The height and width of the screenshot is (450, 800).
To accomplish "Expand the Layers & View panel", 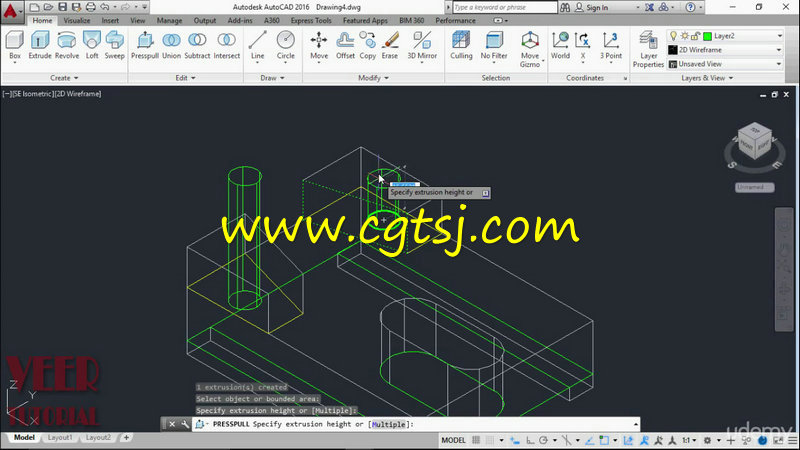I will point(707,78).
